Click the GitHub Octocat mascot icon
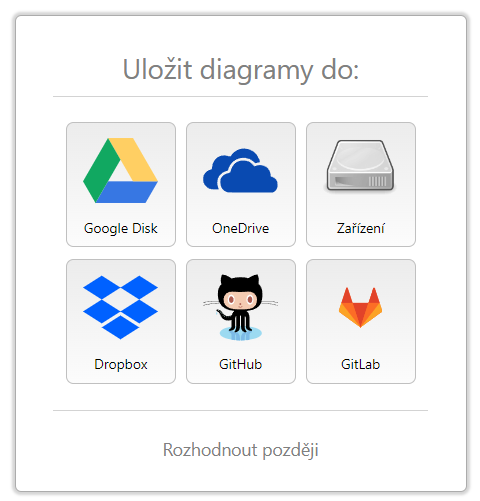Viewport: 480px width, 501px height. pos(240,307)
